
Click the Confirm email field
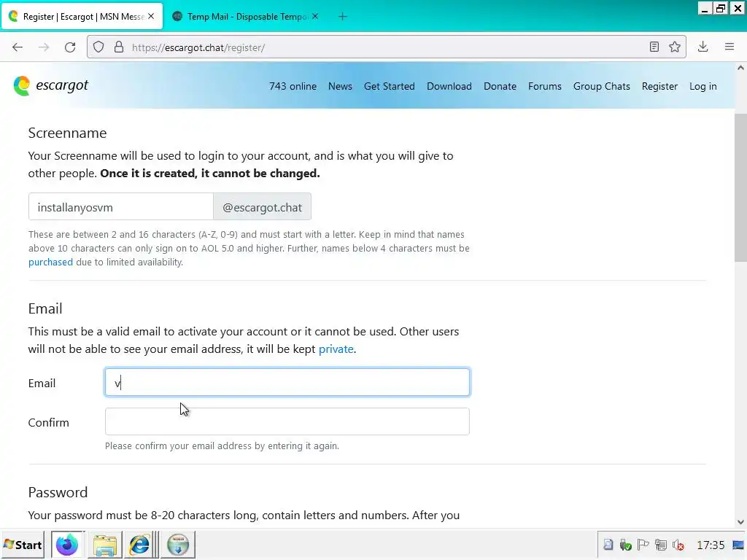tap(287, 421)
